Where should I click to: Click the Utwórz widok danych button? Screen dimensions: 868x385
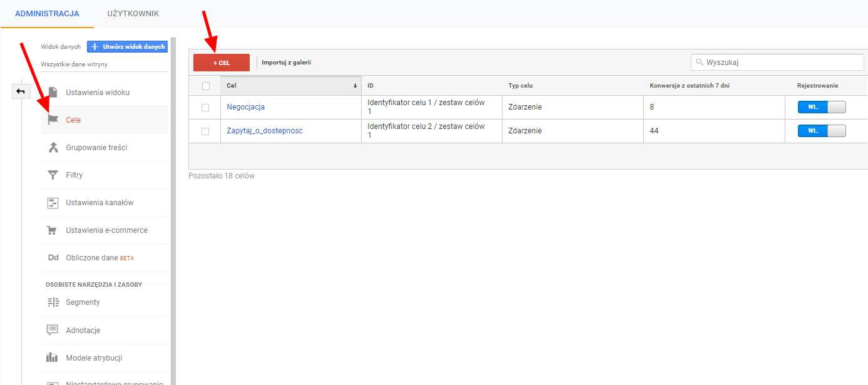click(x=128, y=47)
